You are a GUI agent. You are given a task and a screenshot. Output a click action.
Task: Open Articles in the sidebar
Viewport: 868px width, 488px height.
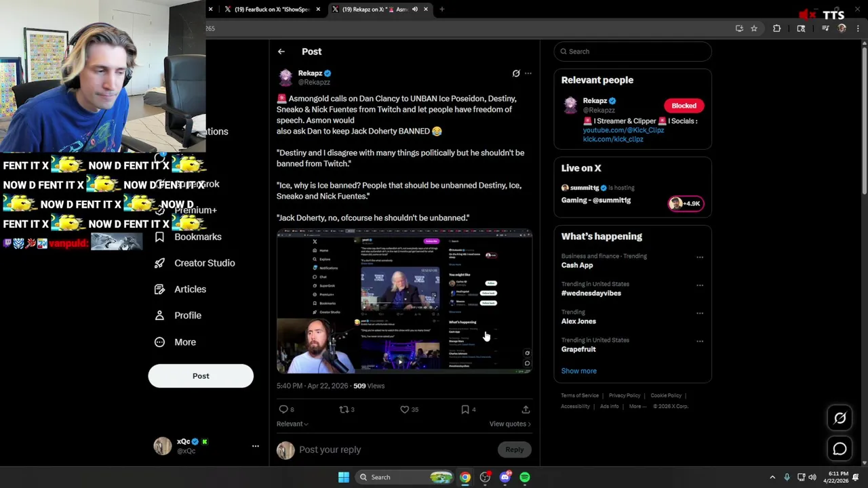pyautogui.click(x=180, y=289)
